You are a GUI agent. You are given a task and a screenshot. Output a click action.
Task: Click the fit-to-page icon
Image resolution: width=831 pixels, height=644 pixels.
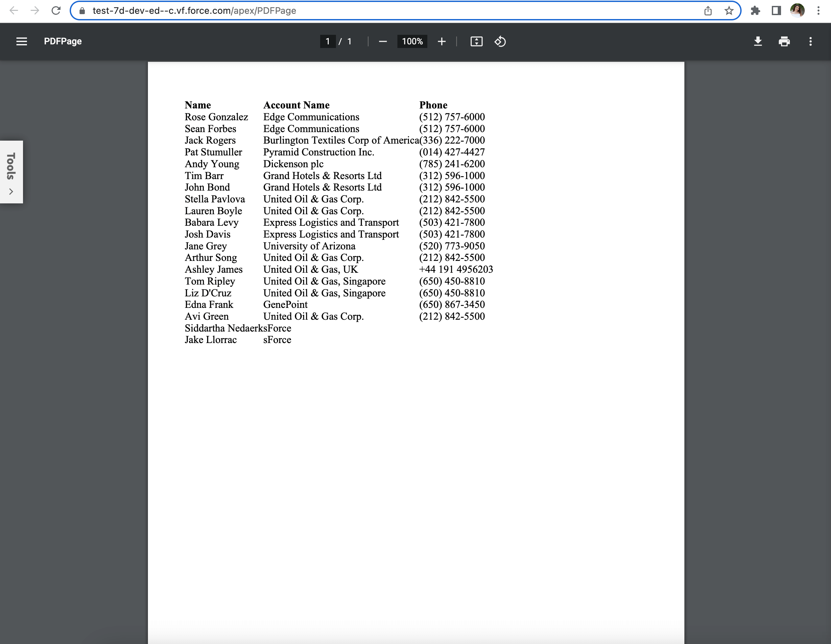coord(476,41)
